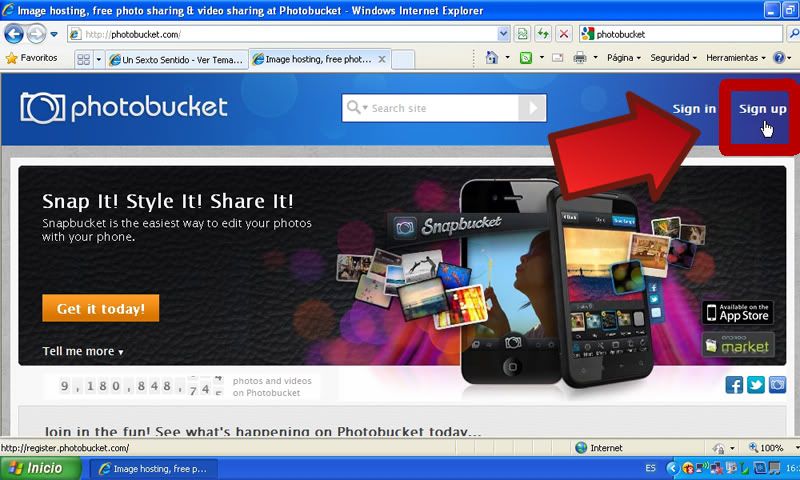Screen dimensions: 800x480
Task: Click the green Refresh arrows icon
Action: coord(543,34)
